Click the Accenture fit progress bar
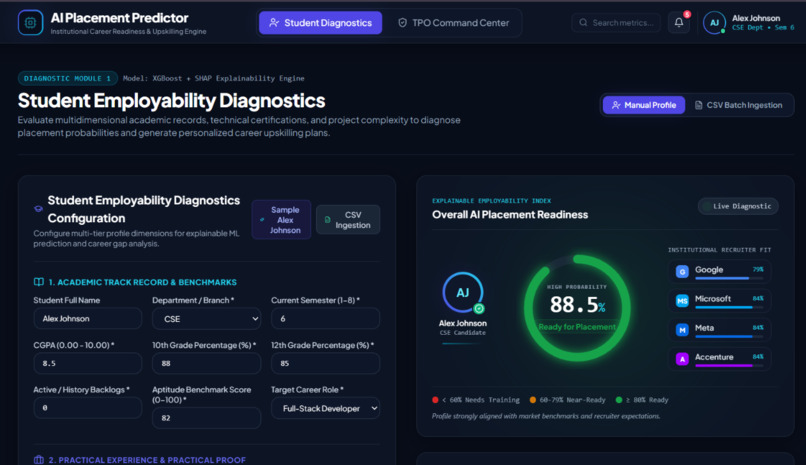 click(x=729, y=365)
